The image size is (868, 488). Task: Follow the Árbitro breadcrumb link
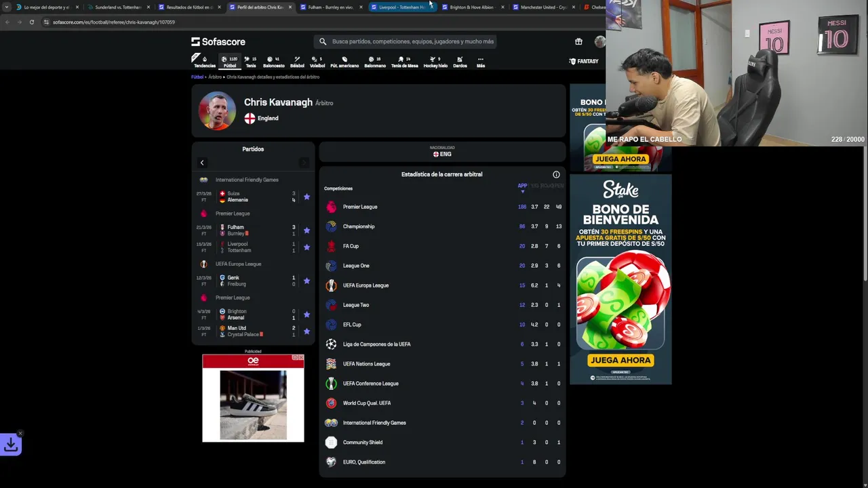click(215, 77)
